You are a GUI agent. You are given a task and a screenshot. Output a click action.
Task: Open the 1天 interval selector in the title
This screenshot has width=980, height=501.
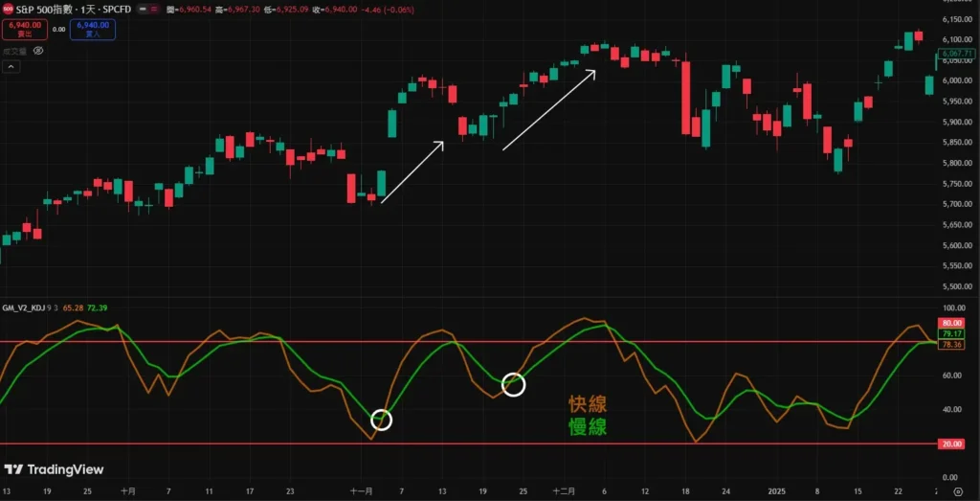pyautogui.click(x=93, y=8)
